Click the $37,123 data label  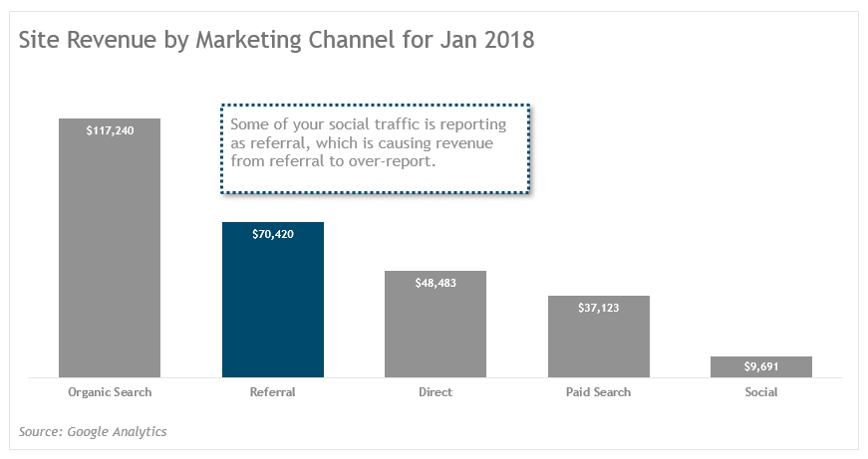point(598,308)
